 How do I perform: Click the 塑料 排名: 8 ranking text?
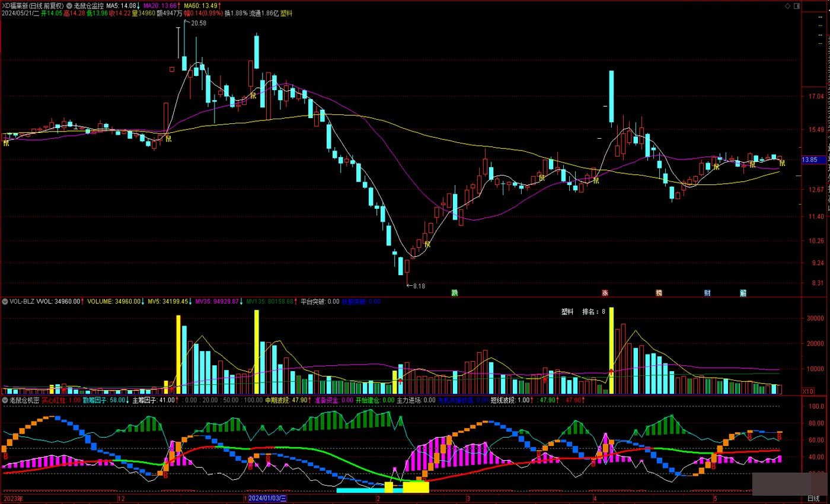[583, 311]
